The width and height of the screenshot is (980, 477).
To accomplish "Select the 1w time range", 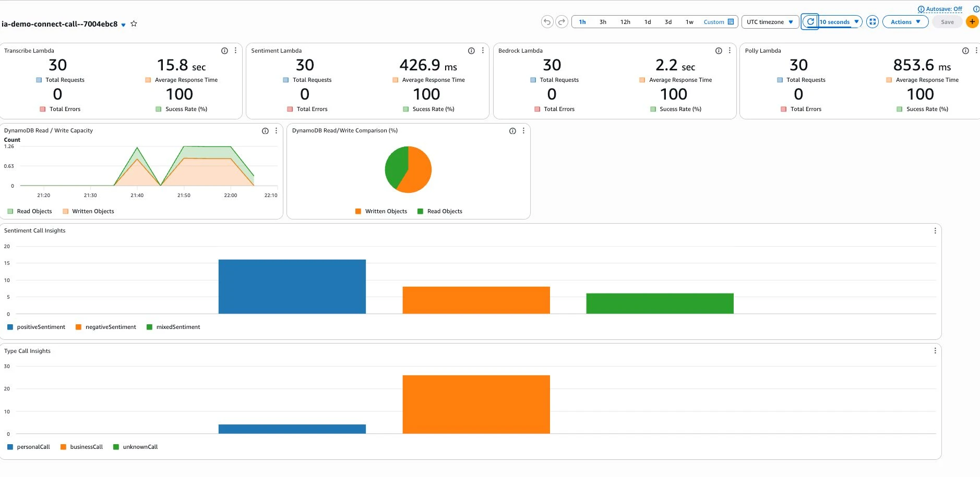I will (x=689, y=22).
